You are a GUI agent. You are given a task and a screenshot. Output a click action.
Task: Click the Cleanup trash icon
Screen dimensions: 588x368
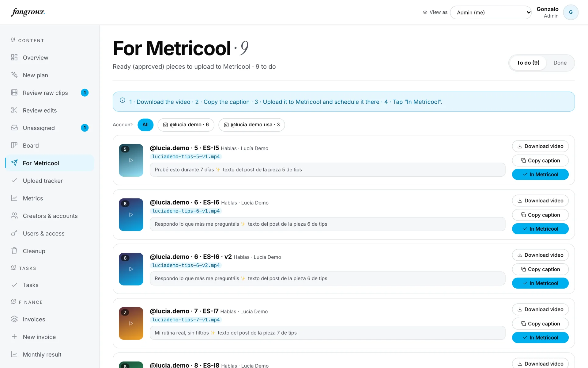coord(14,251)
